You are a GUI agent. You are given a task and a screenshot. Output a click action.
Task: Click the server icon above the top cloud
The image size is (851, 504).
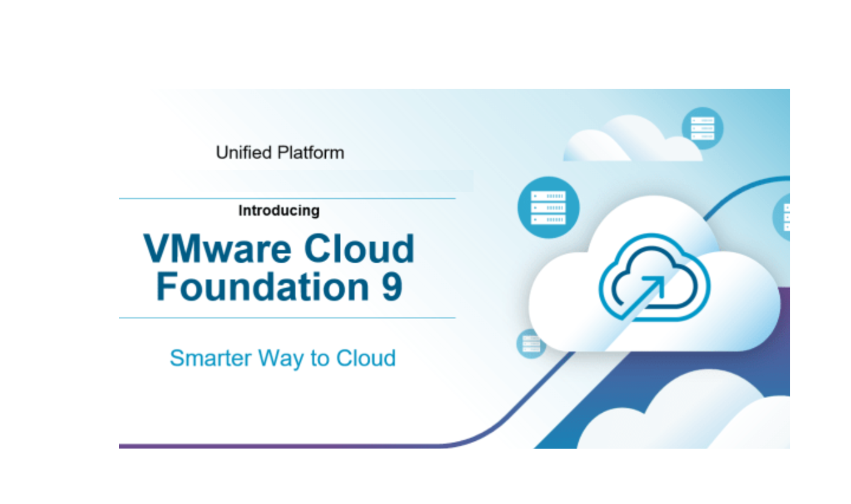(703, 128)
